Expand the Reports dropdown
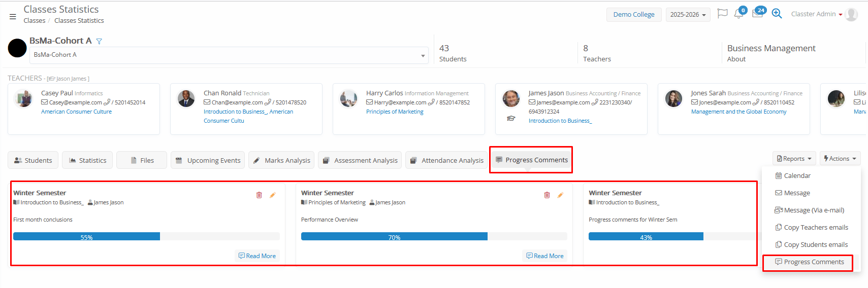Screen dimensions: 868x288 794,159
